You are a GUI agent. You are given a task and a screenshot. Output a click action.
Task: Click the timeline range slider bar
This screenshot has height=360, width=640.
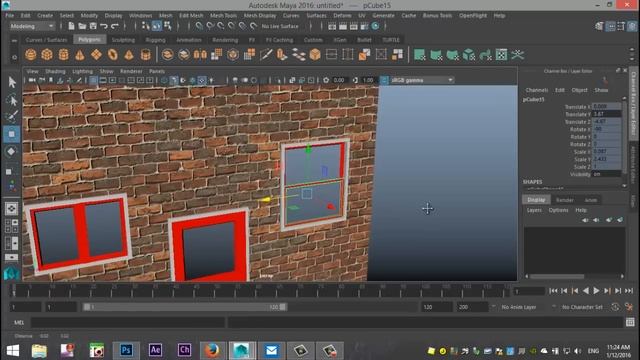(184, 307)
